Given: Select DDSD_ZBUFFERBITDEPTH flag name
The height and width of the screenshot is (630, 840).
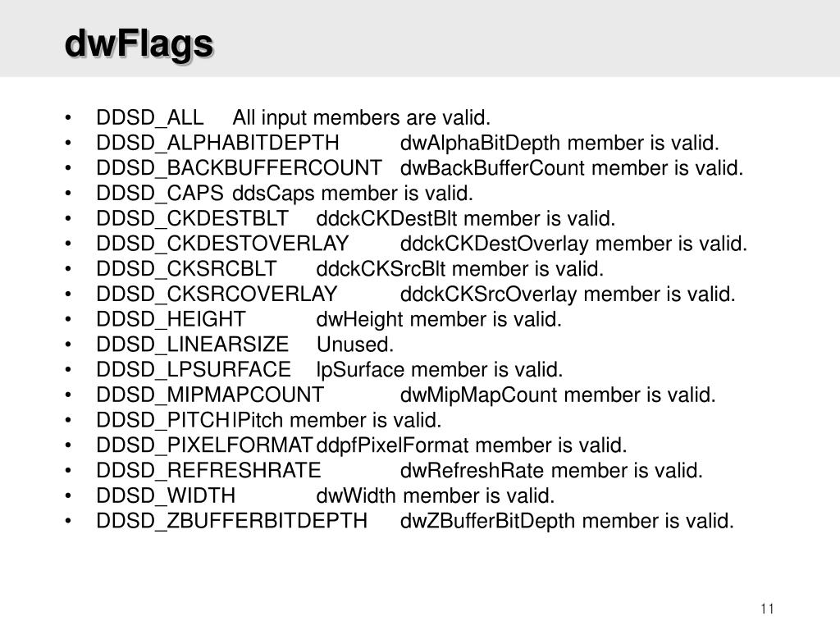Looking at the screenshot, I should [x=232, y=520].
